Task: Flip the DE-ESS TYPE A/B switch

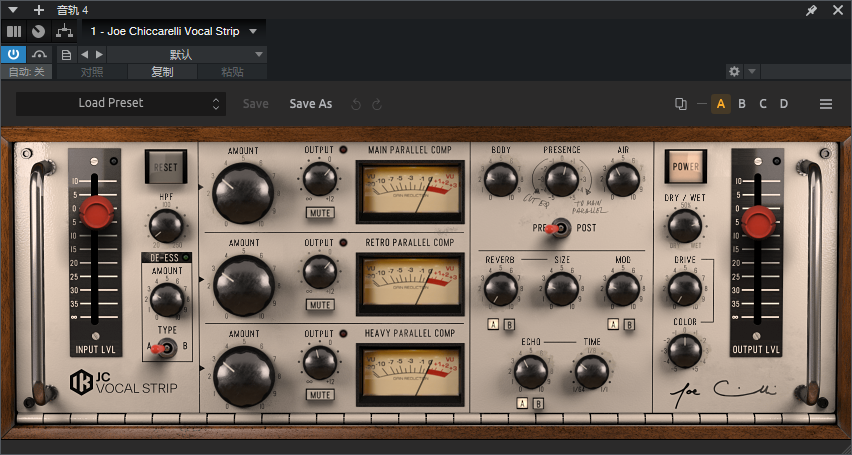Action: pos(165,347)
